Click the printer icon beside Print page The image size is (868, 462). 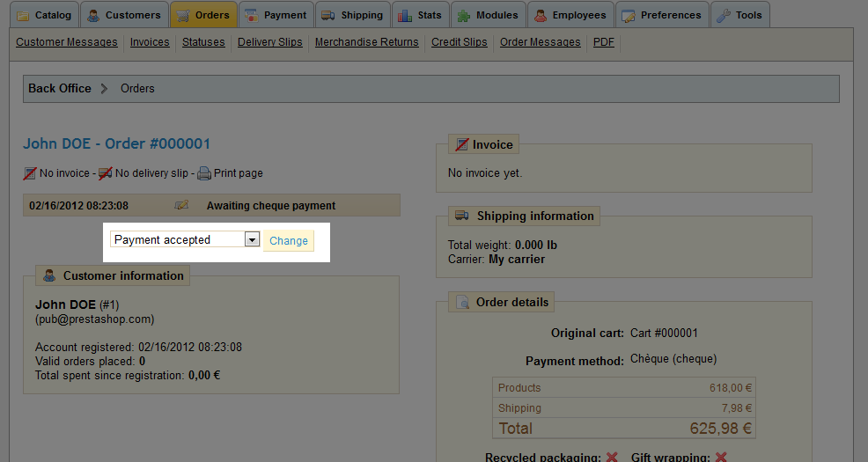pos(203,173)
